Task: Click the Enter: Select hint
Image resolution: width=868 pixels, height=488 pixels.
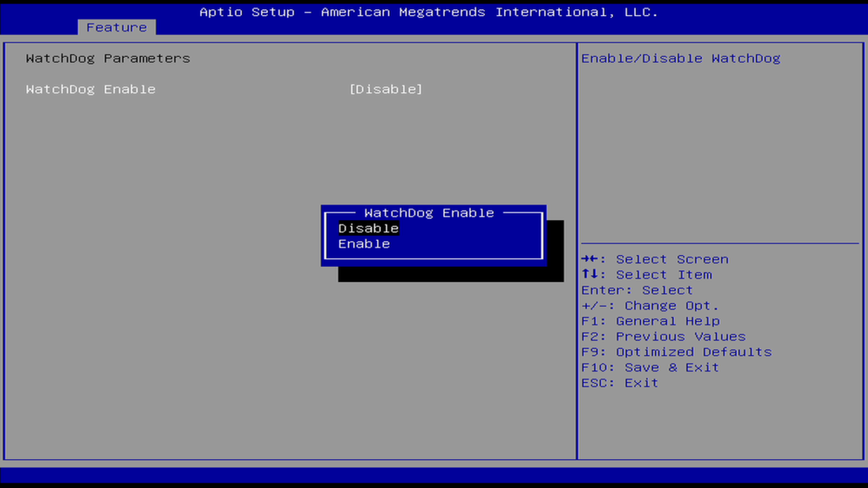Action: 637,290
